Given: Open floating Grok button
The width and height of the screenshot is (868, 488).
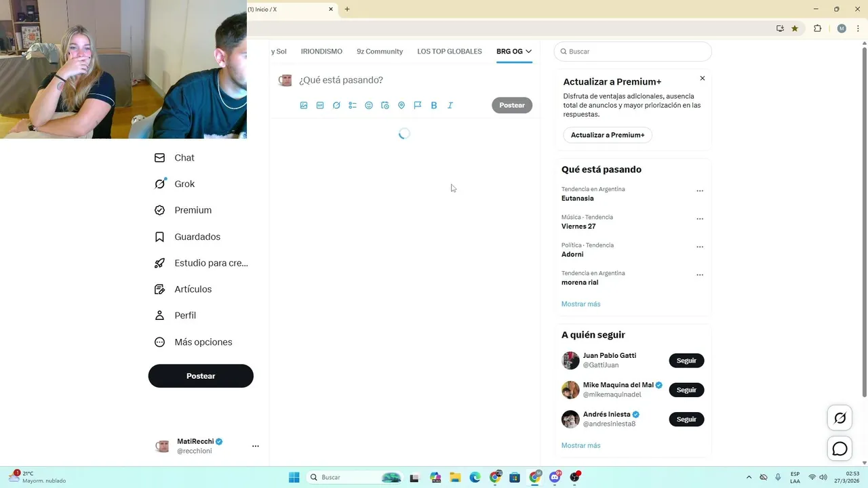Looking at the screenshot, I should point(840,418).
